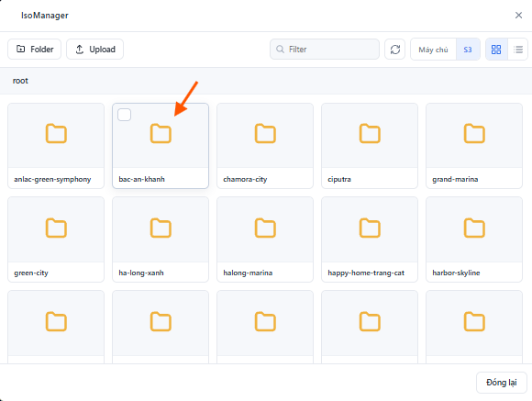
Task: Select the green-city label
Action: (31, 273)
